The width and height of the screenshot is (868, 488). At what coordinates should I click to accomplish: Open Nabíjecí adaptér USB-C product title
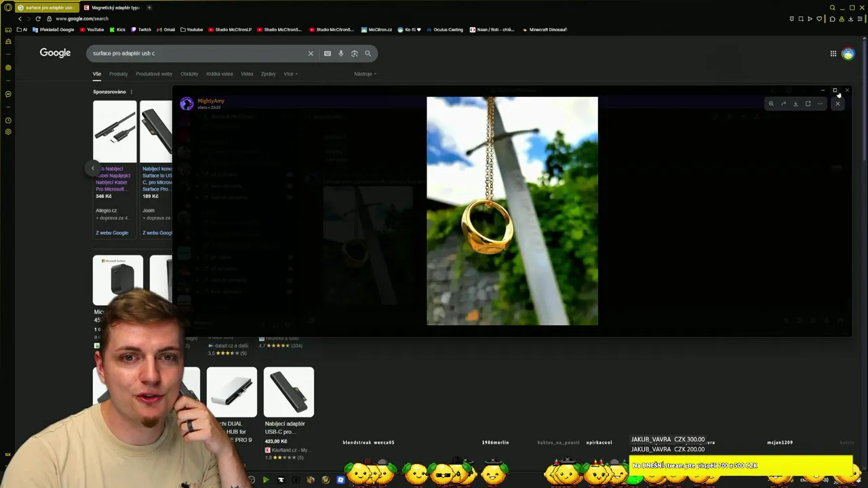pos(285,428)
